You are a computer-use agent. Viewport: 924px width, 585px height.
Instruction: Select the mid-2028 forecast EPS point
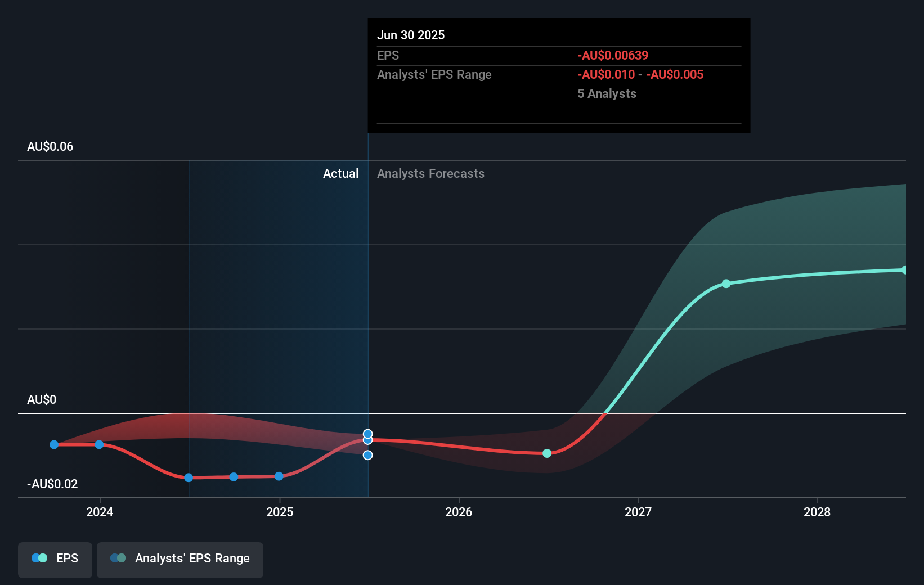904,270
